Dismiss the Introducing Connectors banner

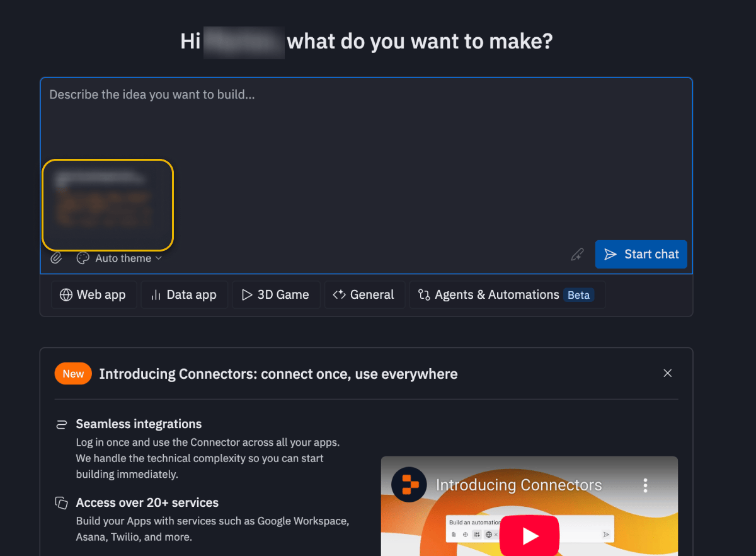pyautogui.click(x=667, y=373)
